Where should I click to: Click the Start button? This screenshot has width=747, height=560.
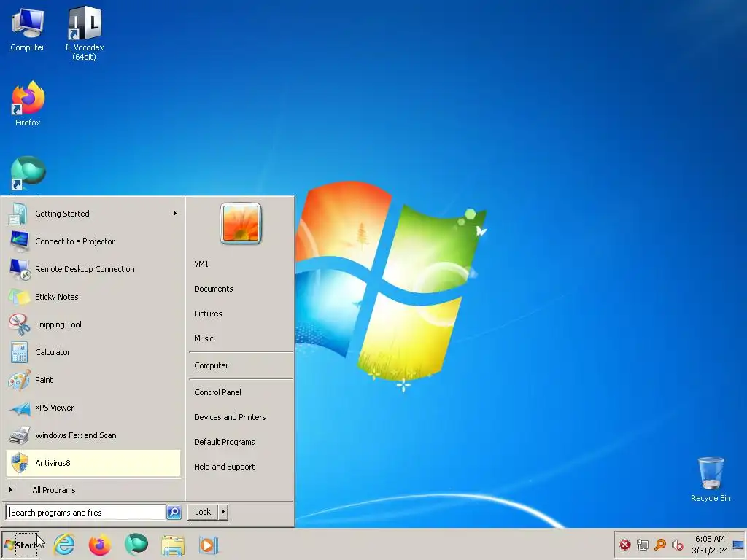point(20,545)
